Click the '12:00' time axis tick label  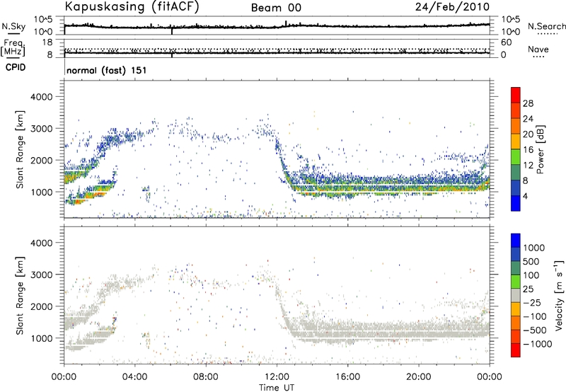[277, 377]
